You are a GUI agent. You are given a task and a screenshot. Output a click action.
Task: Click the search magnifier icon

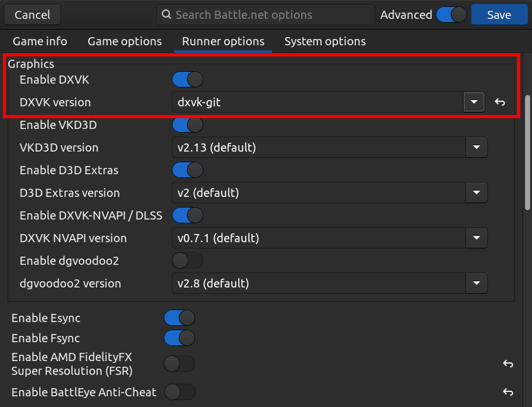click(x=166, y=14)
